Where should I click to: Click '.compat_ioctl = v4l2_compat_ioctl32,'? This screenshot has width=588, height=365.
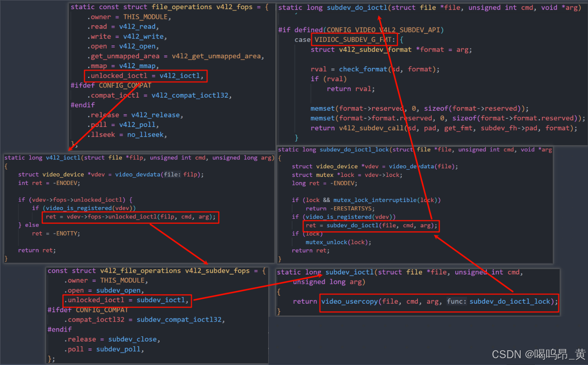pos(159,95)
